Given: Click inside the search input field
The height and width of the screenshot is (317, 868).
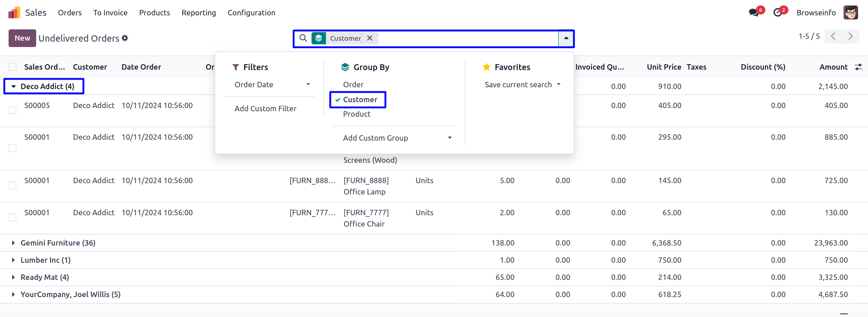Looking at the screenshot, I should click(x=466, y=38).
